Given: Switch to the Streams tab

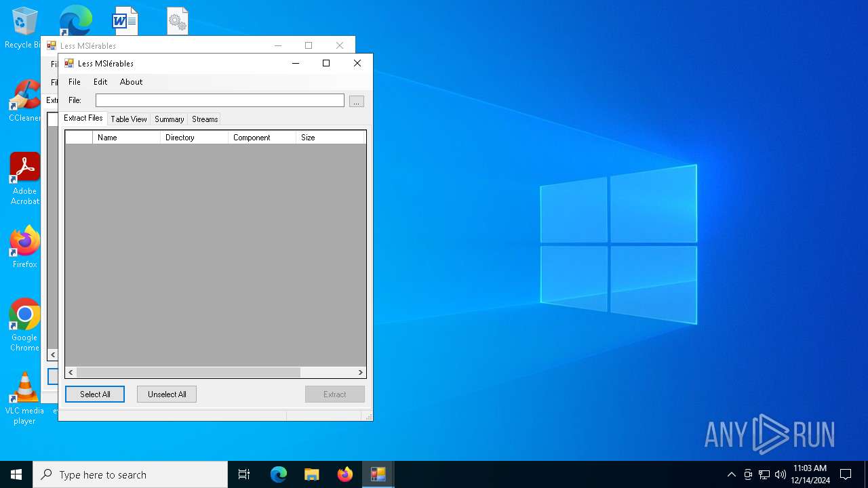Looking at the screenshot, I should click(x=205, y=119).
